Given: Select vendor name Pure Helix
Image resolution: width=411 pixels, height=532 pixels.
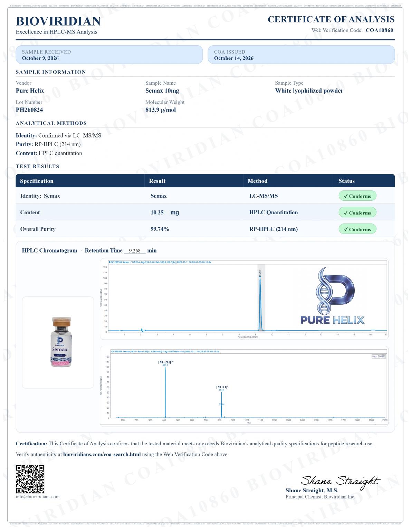Looking at the screenshot, I should pos(30,91).
